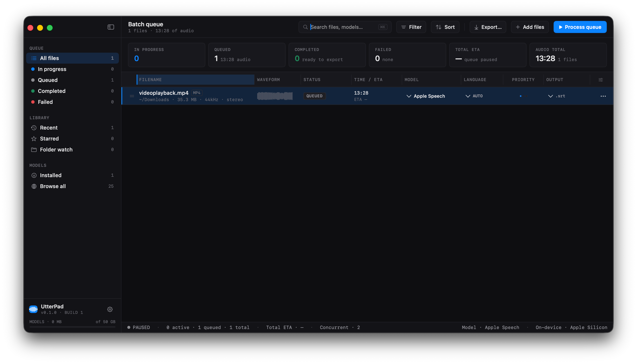Expand the Apple Speech model dropdown
This screenshot has width=637, height=364.
(426, 96)
